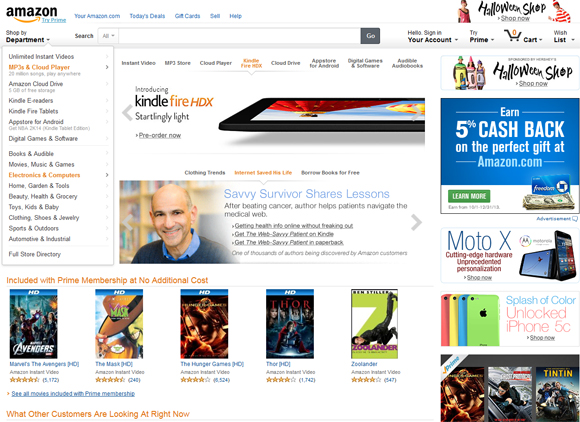Viewport: 580px width, 422px height.
Task: Click the green LEARN MORE button on cash back ad
Action: click(469, 196)
